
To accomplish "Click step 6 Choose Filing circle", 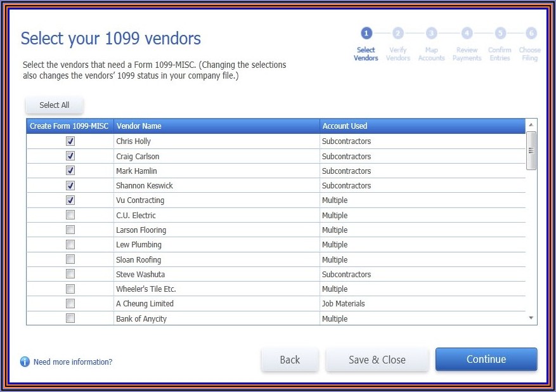I will tap(531, 33).
